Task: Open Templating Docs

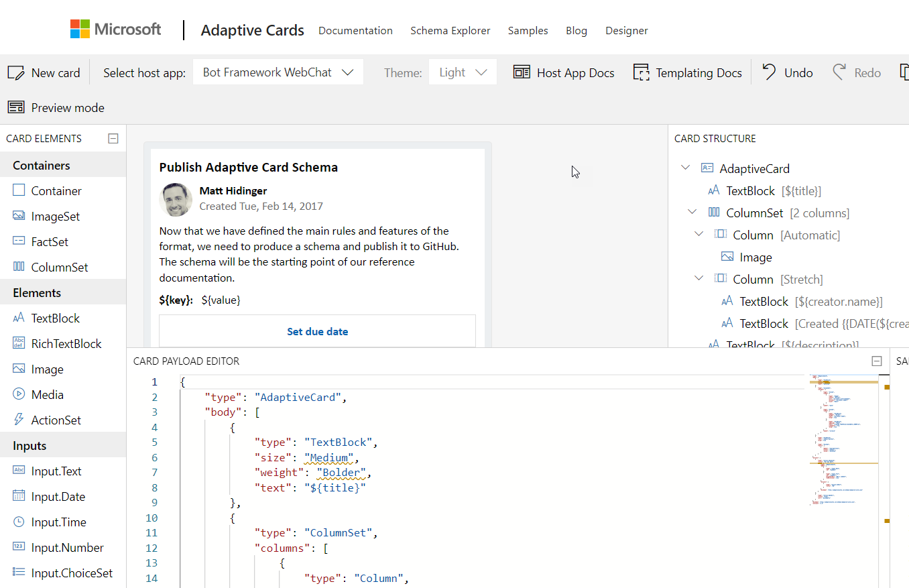Action: (642, 72)
